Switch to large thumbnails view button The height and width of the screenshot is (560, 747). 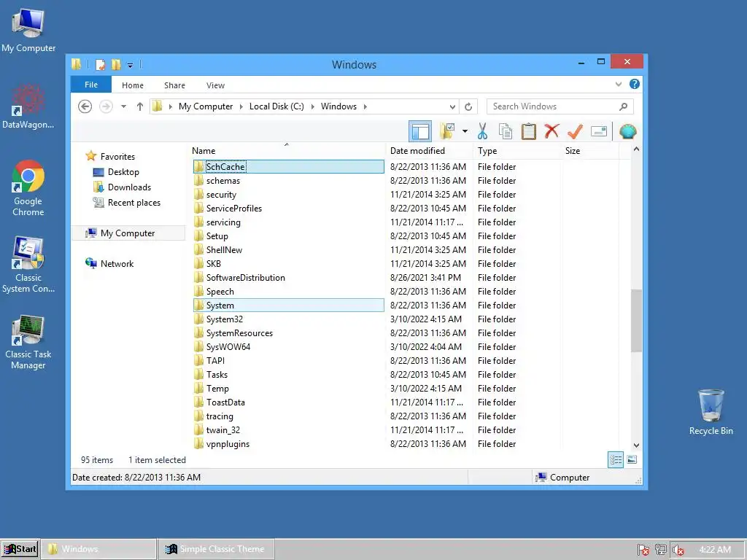[632, 459]
